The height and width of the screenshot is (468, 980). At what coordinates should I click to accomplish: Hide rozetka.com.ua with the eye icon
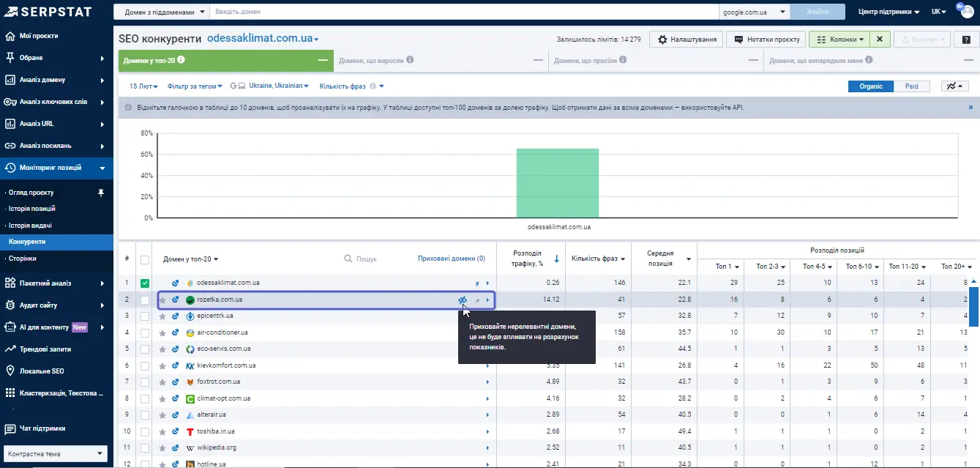[462, 300]
